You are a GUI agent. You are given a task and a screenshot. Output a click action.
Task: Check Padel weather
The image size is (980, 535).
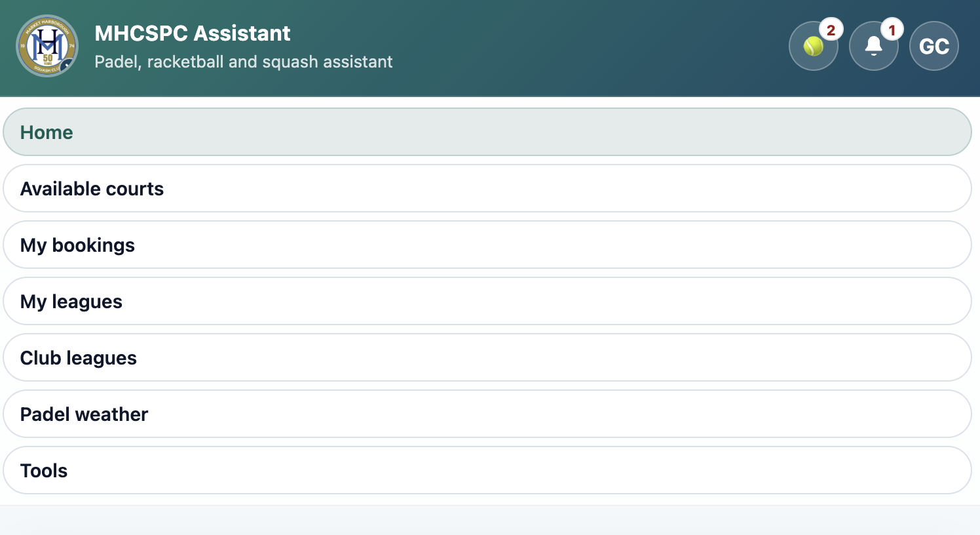[85, 414]
